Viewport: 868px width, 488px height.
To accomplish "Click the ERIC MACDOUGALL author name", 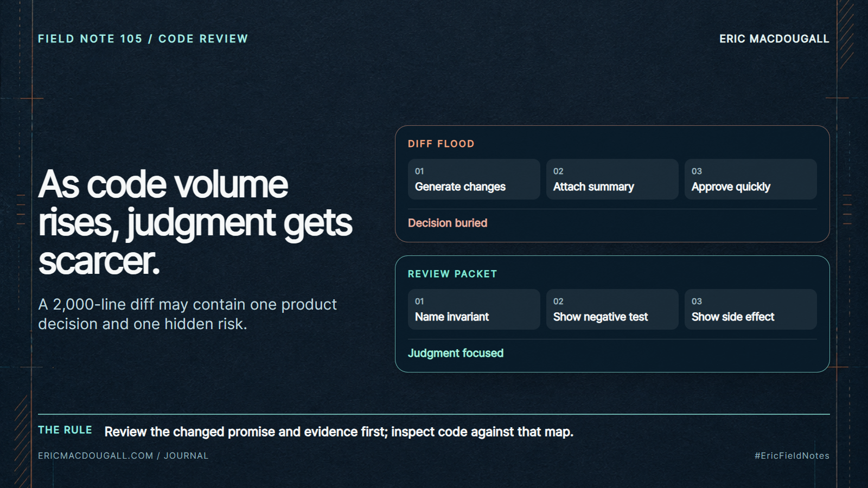I will pos(774,38).
